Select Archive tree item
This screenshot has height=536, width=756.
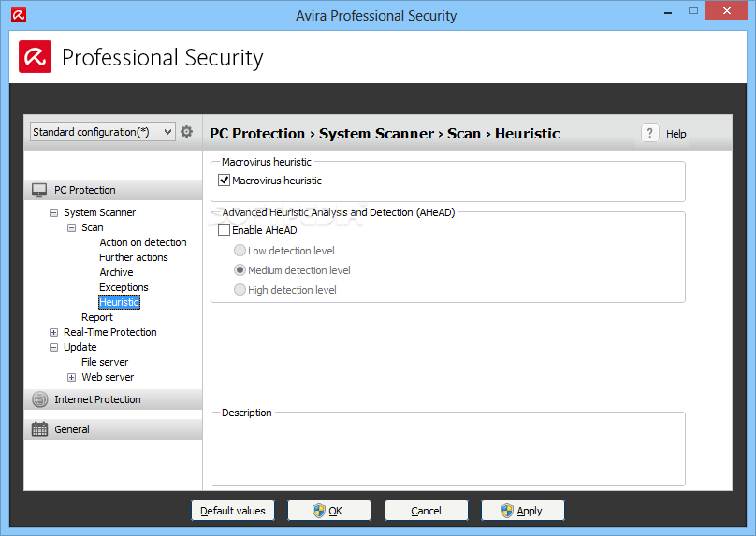coord(116,272)
